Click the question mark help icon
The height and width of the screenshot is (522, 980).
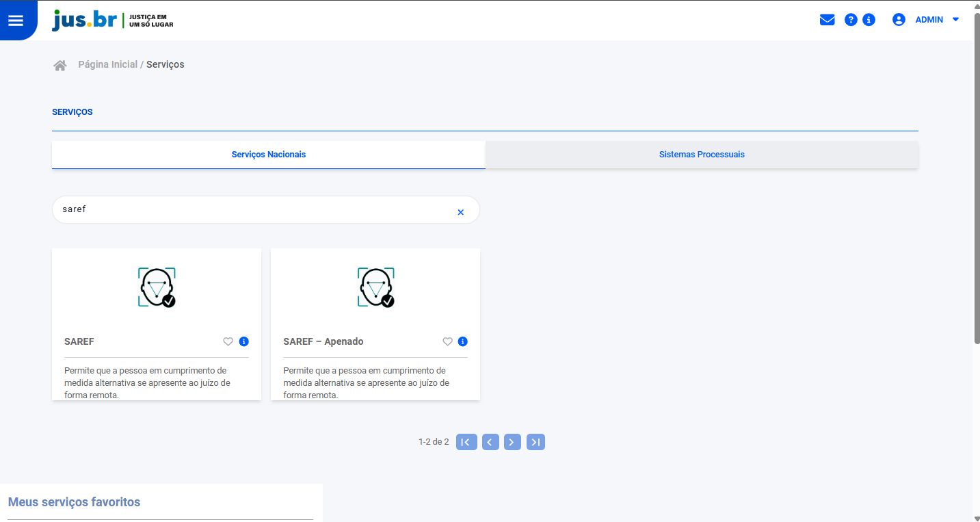(851, 20)
